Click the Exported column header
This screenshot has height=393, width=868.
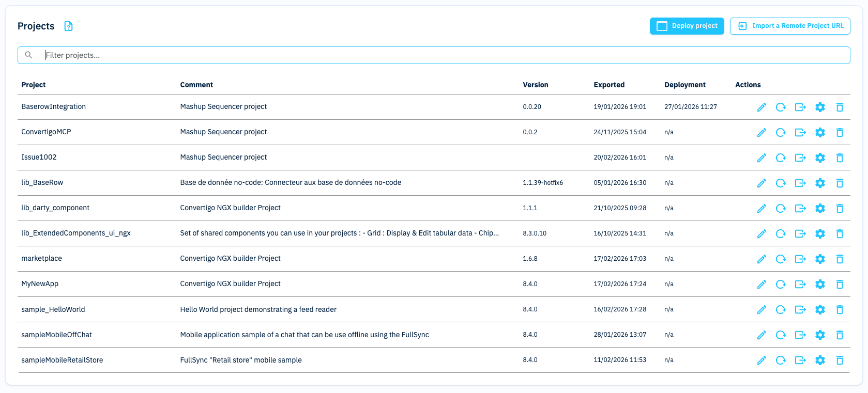click(608, 85)
